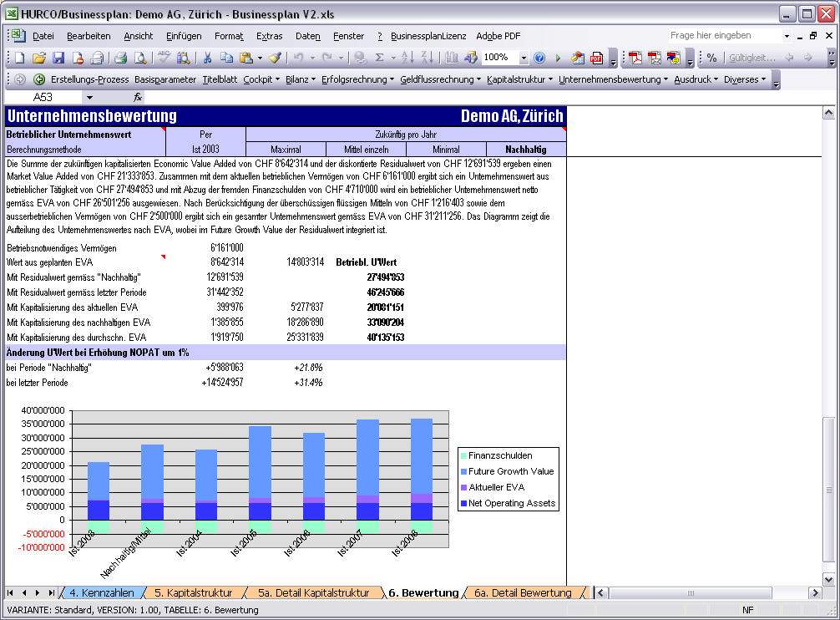Copy selection with the copy icon
Viewport: 840px width, 620px height.
226,58
